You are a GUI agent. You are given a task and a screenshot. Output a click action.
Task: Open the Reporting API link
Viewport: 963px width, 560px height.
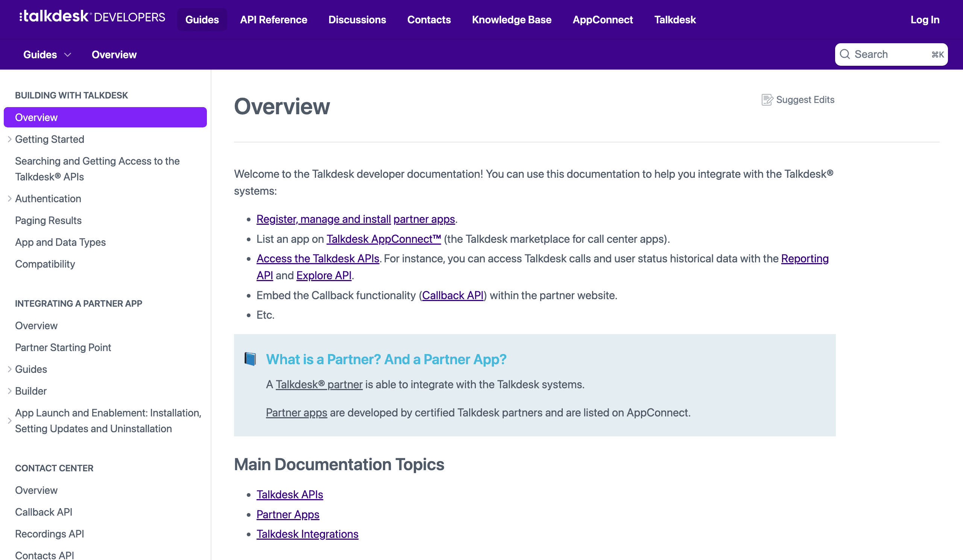pyautogui.click(x=805, y=259)
